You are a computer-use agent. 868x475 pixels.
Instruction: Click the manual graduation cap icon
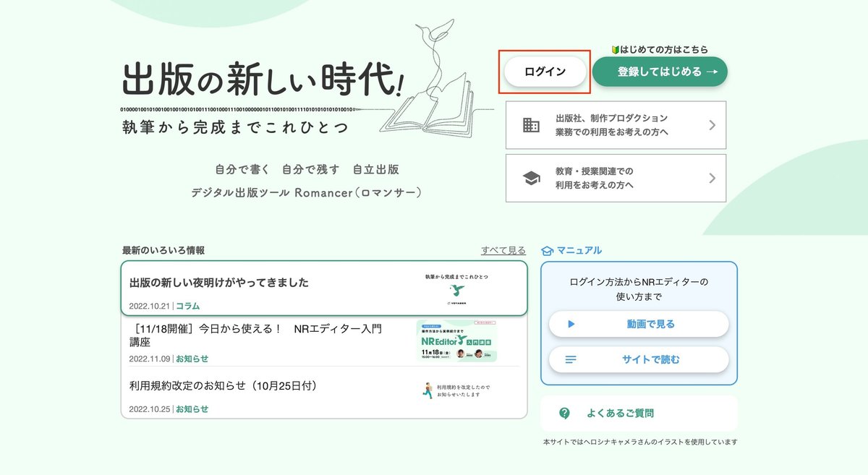pyautogui.click(x=547, y=251)
